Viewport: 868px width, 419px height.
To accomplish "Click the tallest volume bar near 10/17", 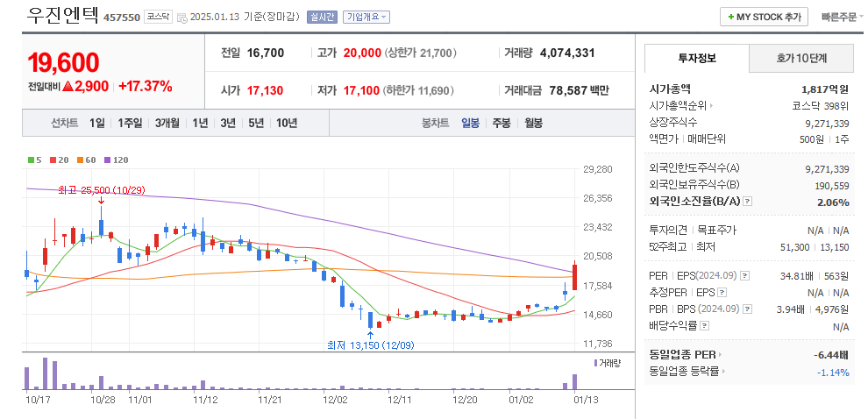I will pos(45,373).
